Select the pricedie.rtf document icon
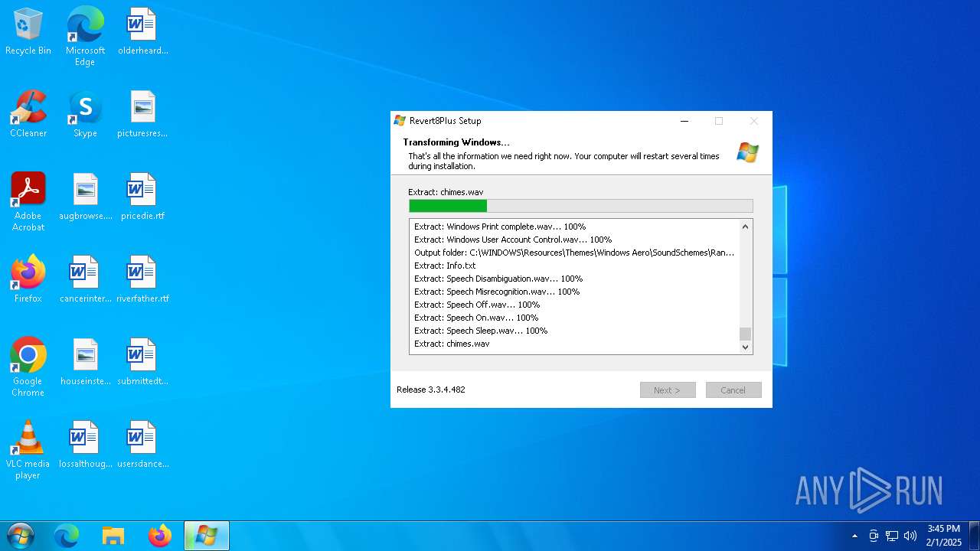Screen dimensions: 980x551 pyautogui.click(x=142, y=197)
